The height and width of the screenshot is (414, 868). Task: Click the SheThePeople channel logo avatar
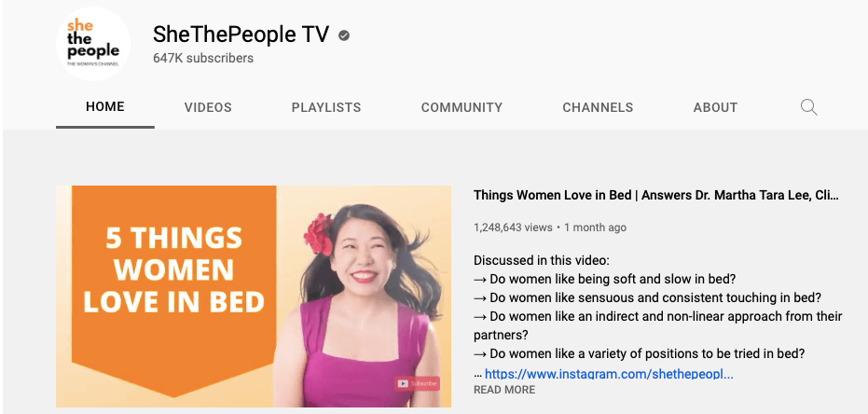[93, 44]
